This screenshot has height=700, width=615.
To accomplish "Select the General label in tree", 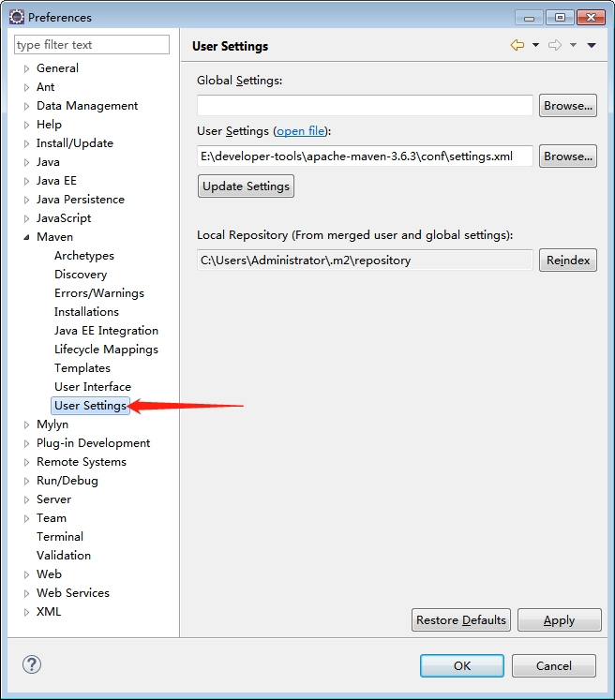I will click(57, 68).
